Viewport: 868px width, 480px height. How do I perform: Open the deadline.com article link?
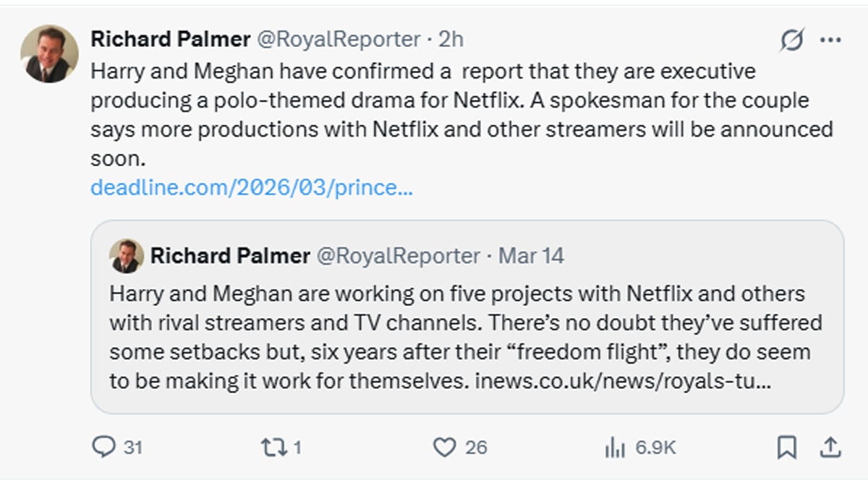tap(252, 187)
